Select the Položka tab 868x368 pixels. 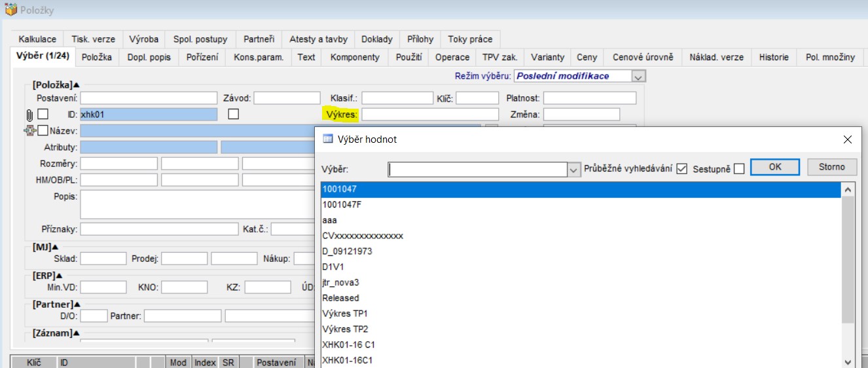97,57
